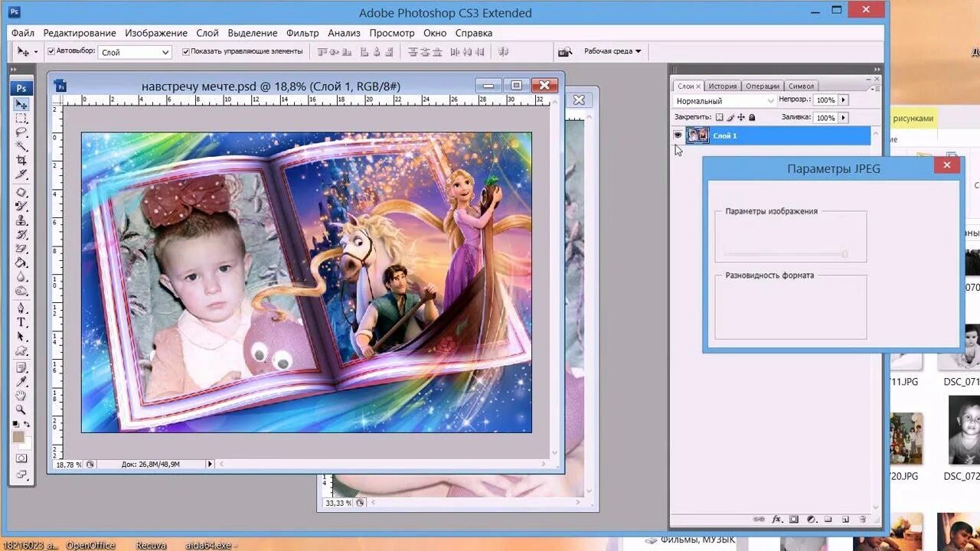Select the Paint Bucket tool
Viewport: 980px width, 551px height.
click(x=21, y=262)
